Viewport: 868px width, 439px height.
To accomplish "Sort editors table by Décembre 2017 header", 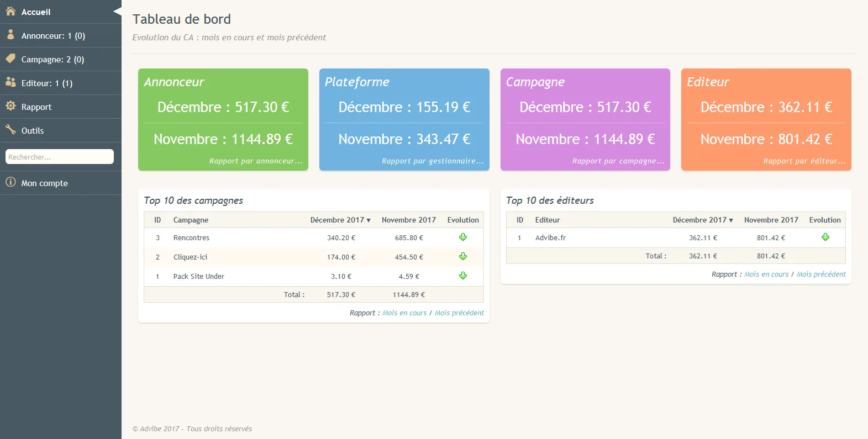I will click(703, 220).
